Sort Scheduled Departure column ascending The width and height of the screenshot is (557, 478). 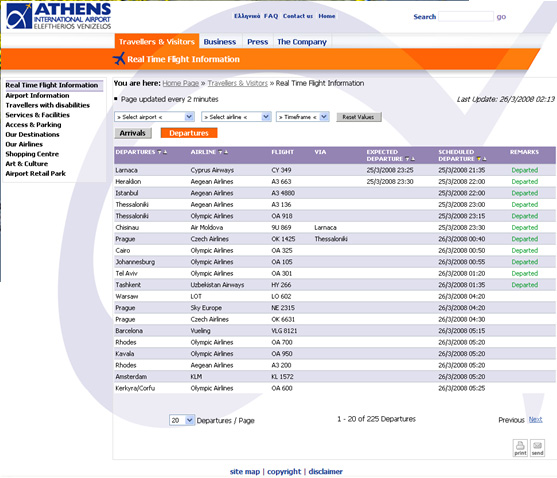[485, 159]
